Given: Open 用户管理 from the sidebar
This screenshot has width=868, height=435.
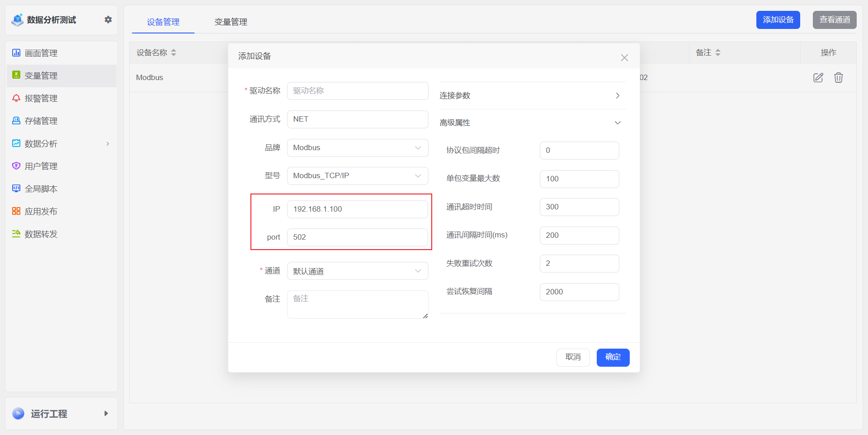Looking at the screenshot, I should pos(41,166).
